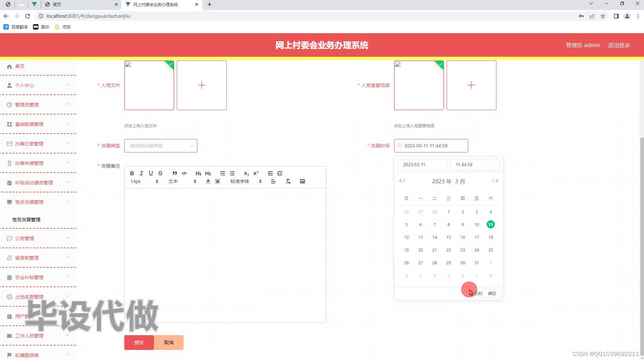
Task: Insert a bulleted list
Action: tap(232, 173)
